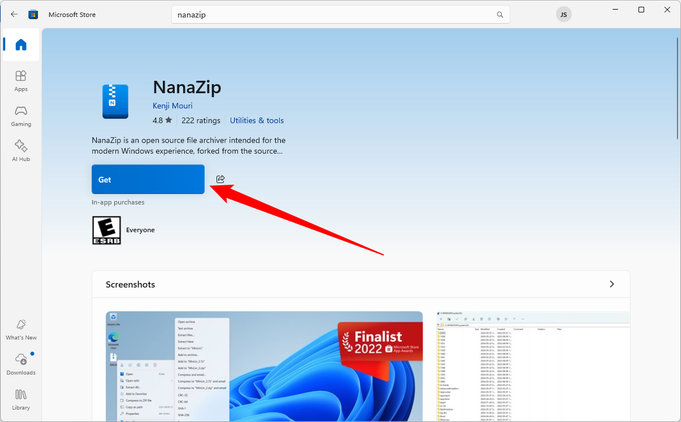The height and width of the screenshot is (422, 681).
Task: Click the Screenshots heading
Action: [130, 284]
